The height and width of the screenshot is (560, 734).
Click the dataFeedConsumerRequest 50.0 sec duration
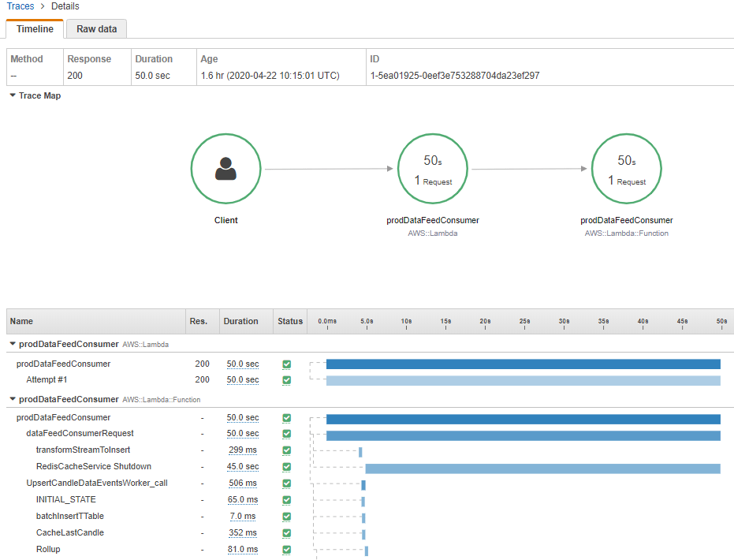[x=243, y=434]
